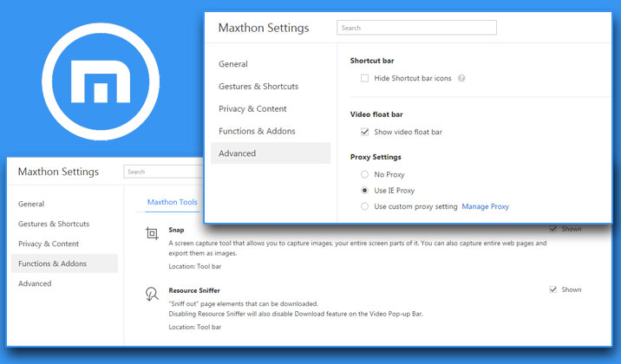Click the Video float bar heading

(x=376, y=114)
